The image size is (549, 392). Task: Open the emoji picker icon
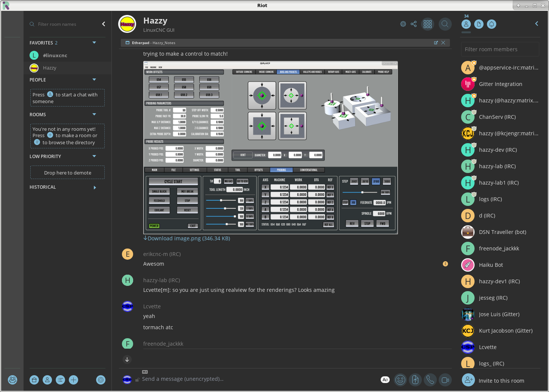click(400, 380)
